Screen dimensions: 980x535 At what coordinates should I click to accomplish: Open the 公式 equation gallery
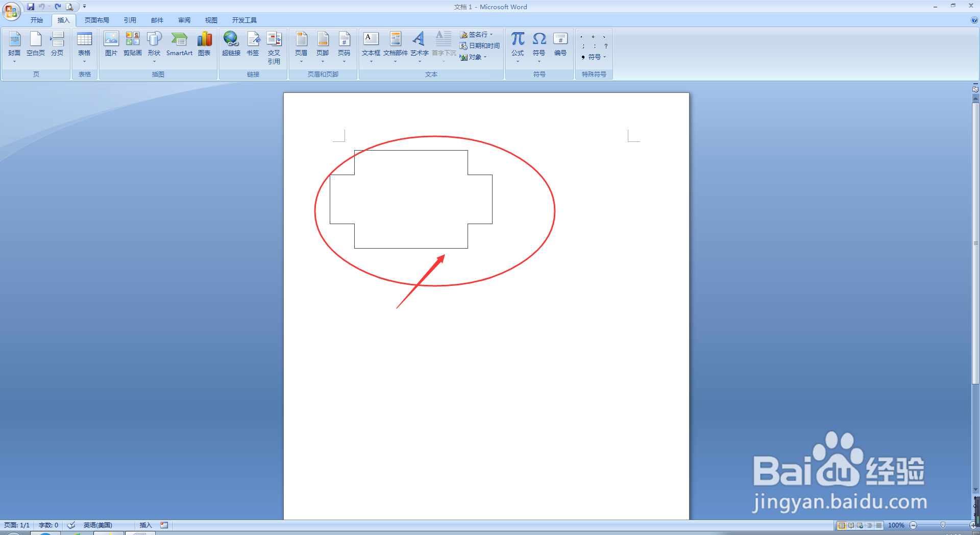coord(518,47)
